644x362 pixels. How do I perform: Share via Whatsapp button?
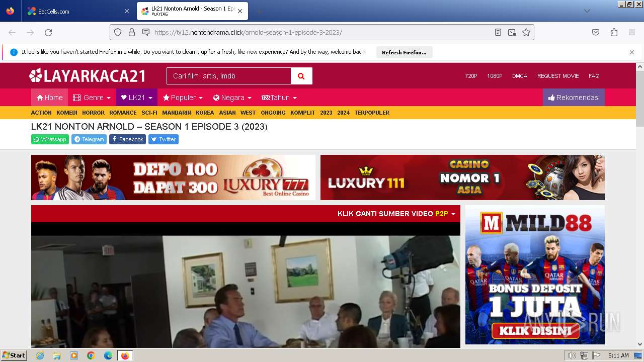coord(50,139)
